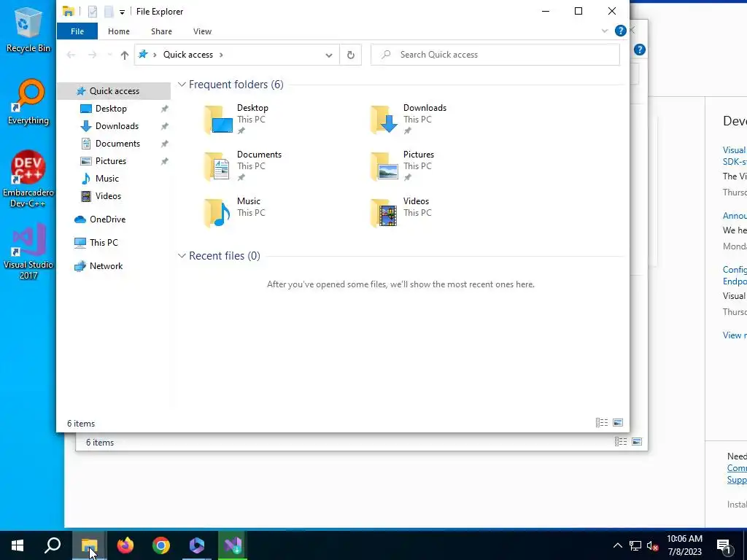Launch Google Chrome from the taskbar
747x560 pixels.
161,545
